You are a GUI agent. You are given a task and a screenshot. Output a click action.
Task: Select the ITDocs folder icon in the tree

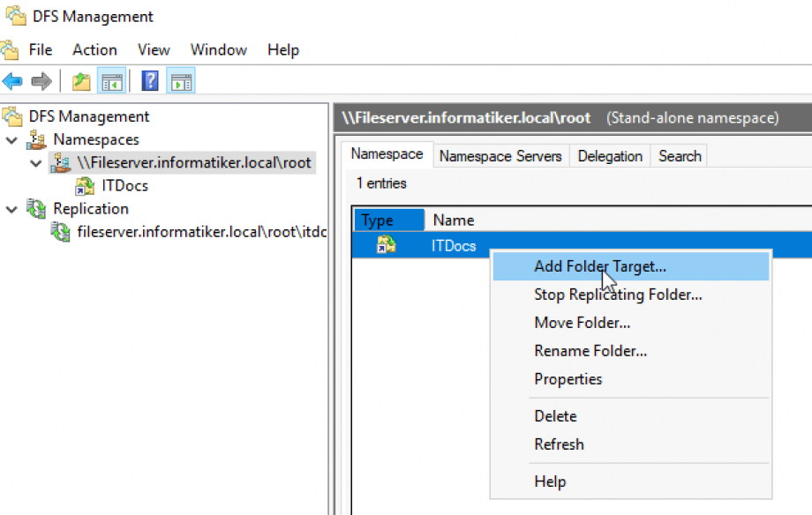pyautogui.click(x=86, y=185)
